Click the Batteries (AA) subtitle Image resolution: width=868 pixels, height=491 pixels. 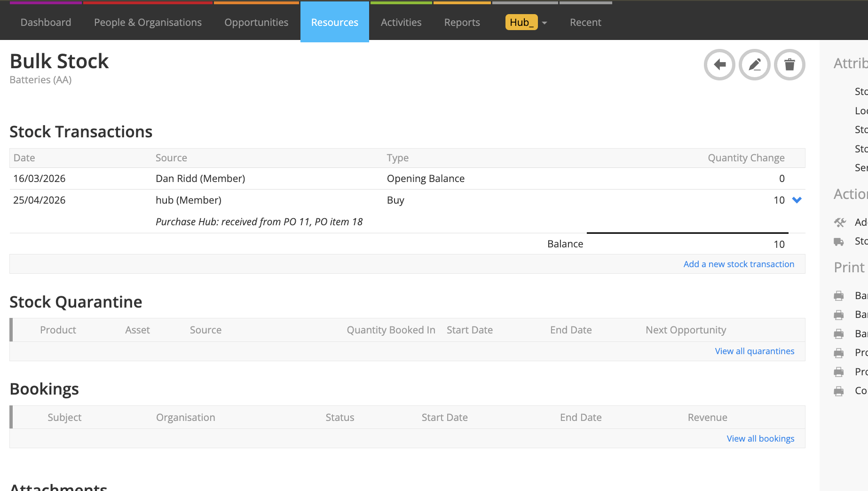click(40, 79)
